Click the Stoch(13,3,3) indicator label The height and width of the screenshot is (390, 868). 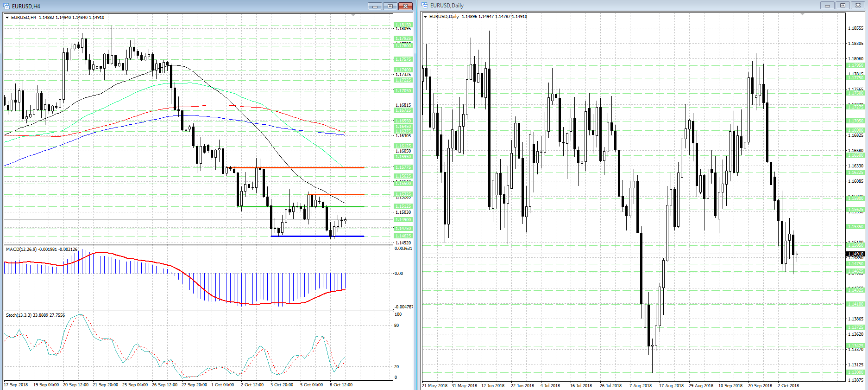[x=35, y=315]
